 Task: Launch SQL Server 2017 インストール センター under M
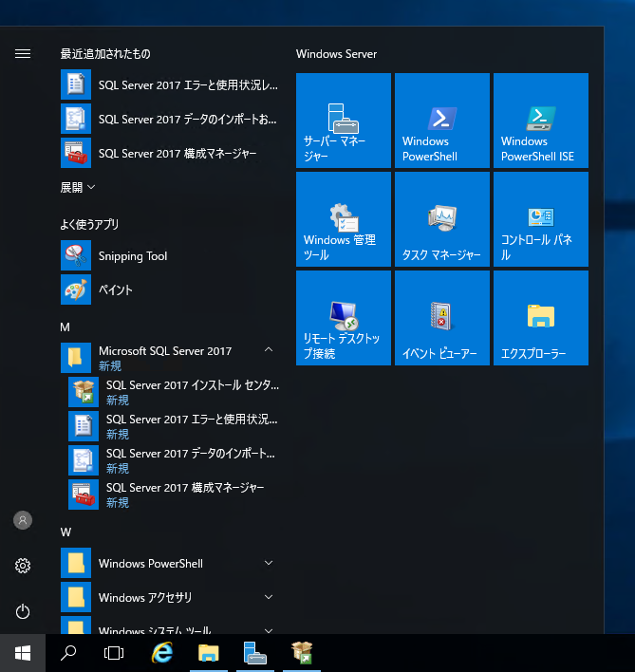pyautogui.click(x=174, y=392)
